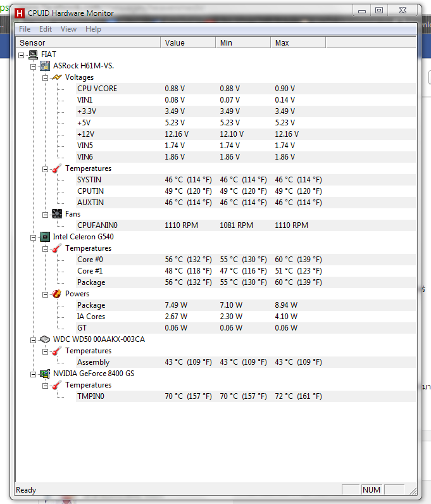
Task: Maximize the Hardware Monitor window
Action: tap(379, 11)
